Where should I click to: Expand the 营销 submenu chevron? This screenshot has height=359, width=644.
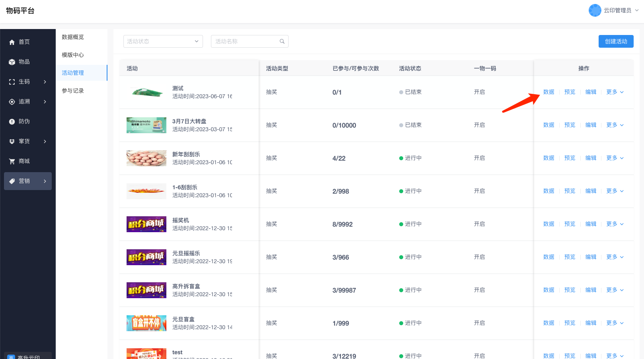point(45,181)
